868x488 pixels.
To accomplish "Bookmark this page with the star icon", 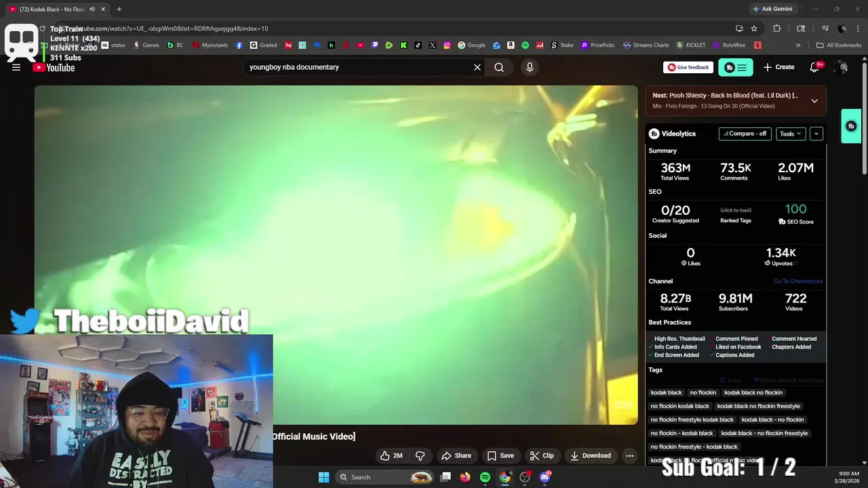I will click(754, 28).
